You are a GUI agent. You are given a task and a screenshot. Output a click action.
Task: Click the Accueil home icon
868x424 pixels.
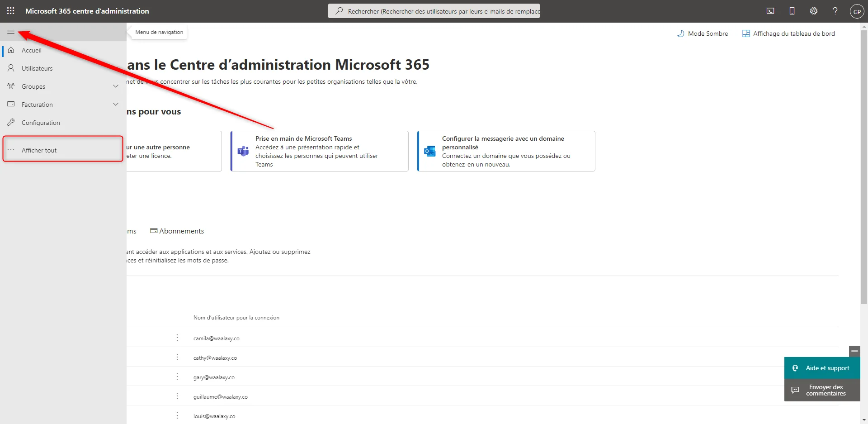11,50
